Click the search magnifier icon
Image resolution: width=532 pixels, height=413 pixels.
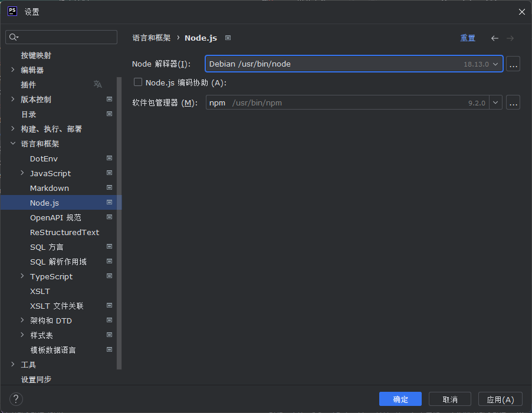(14, 37)
